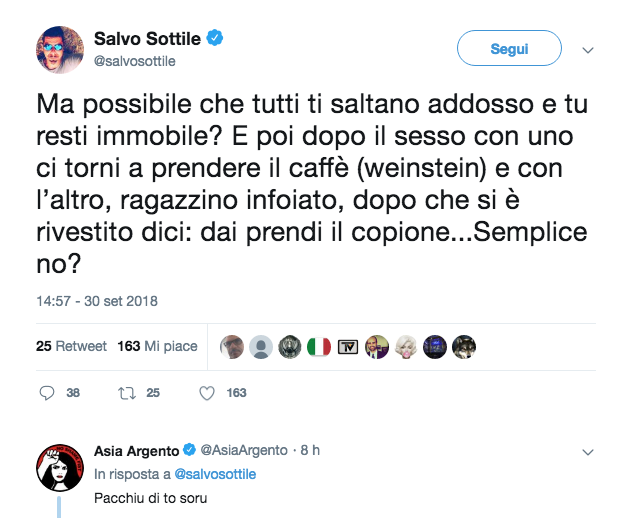Screen dimensions: 633x518
Task: Retweet using the retweet arrows icon
Action: pos(127,393)
